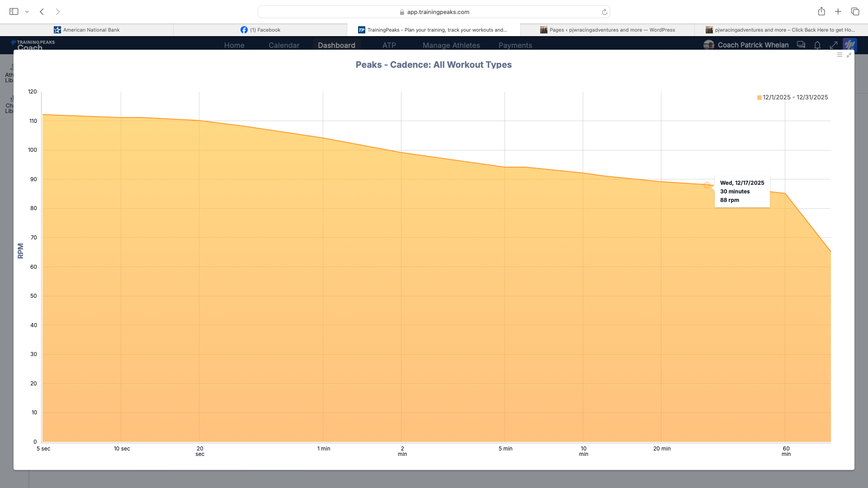Viewport: 868px width, 488px height.
Task: Open the messages chat icon
Action: pyautogui.click(x=801, y=45)
